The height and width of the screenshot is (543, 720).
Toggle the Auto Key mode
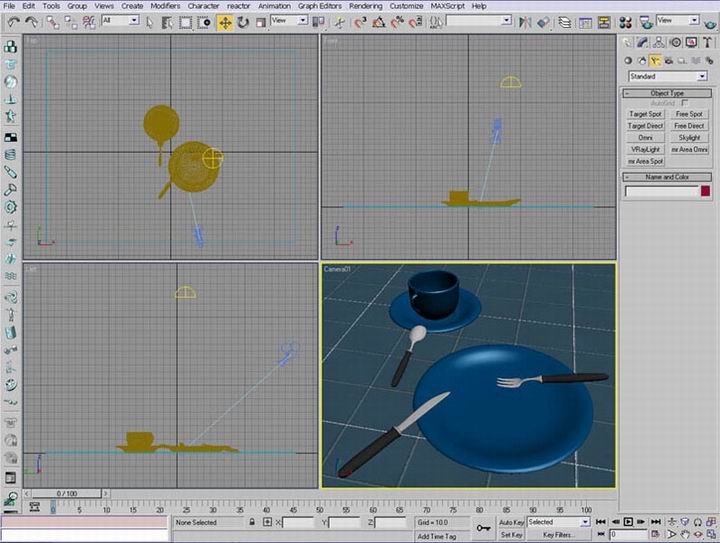click(x=511, y=522)
